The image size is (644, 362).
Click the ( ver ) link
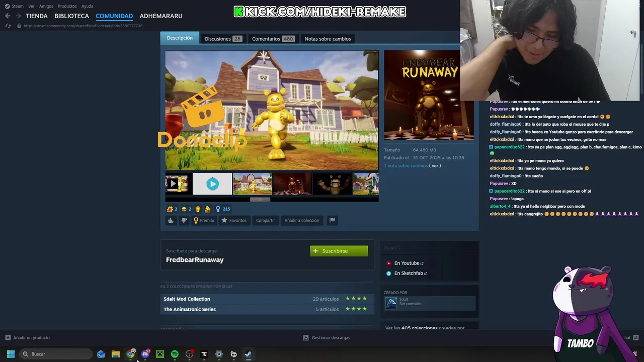435,165
